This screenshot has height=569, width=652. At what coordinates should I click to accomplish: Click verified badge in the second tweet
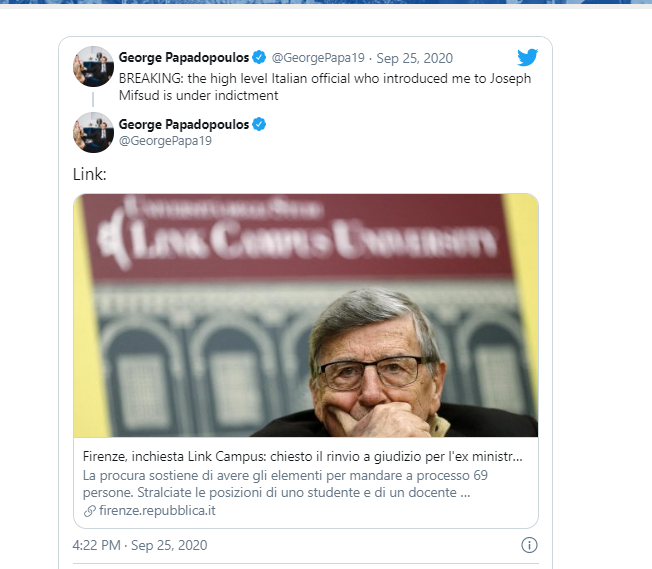click(x=259, y=124)
